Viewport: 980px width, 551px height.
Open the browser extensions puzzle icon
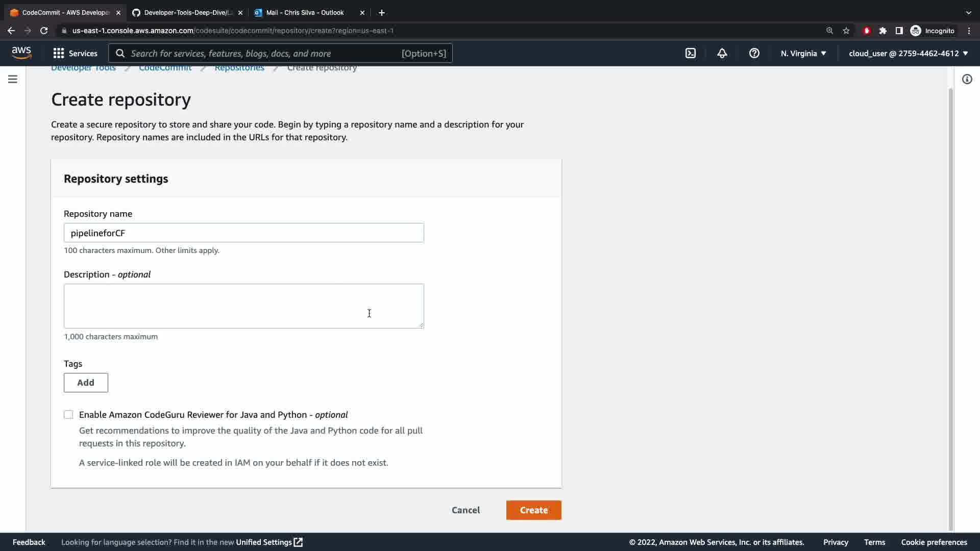[883, 31]
